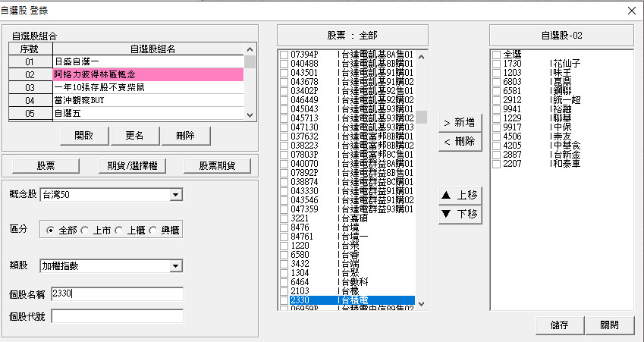Expand the 類股 加權指數 dropdown
Viewport: 644px width, 342px height.
[x=176, y=265]
